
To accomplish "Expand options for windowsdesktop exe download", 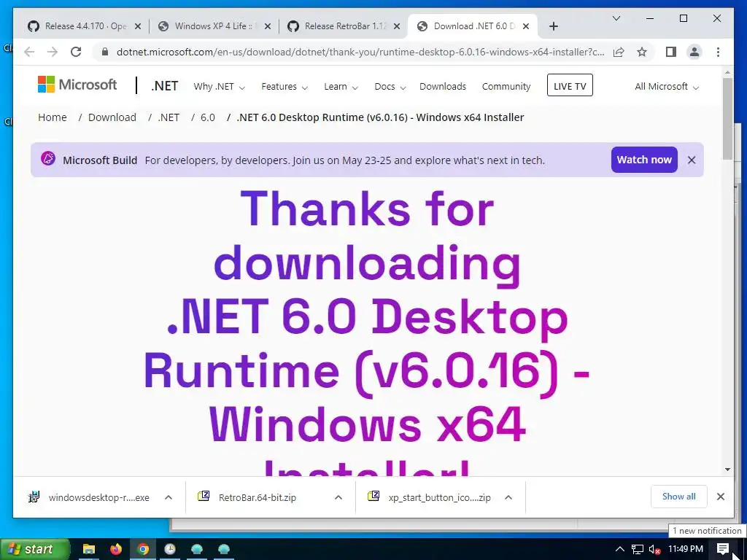I will (x=169, y=497).
